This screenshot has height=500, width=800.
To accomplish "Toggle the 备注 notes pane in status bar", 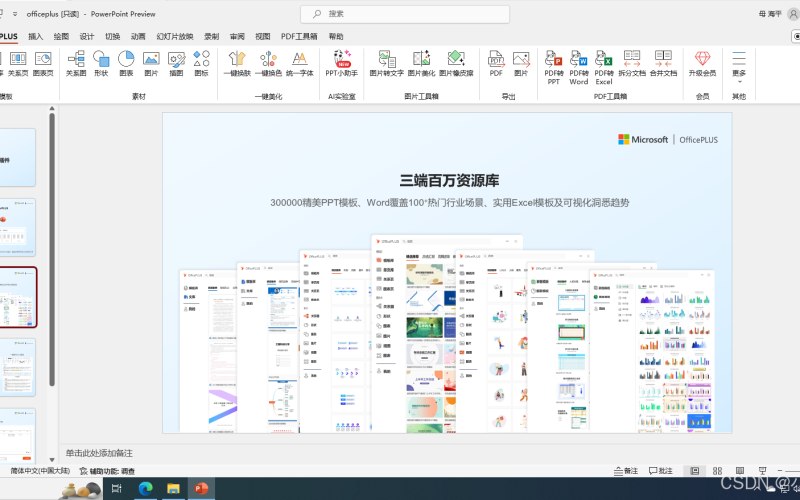I will tap(626, 471).
